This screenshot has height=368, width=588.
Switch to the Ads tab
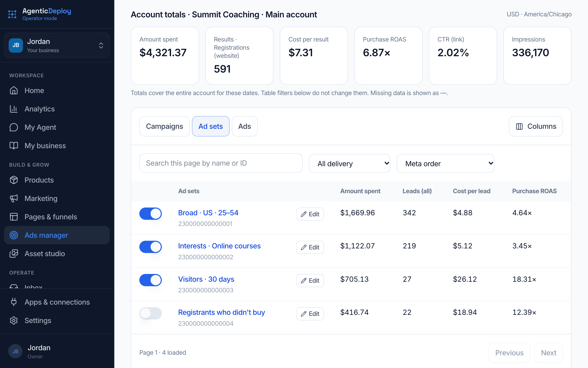point(244,126)
